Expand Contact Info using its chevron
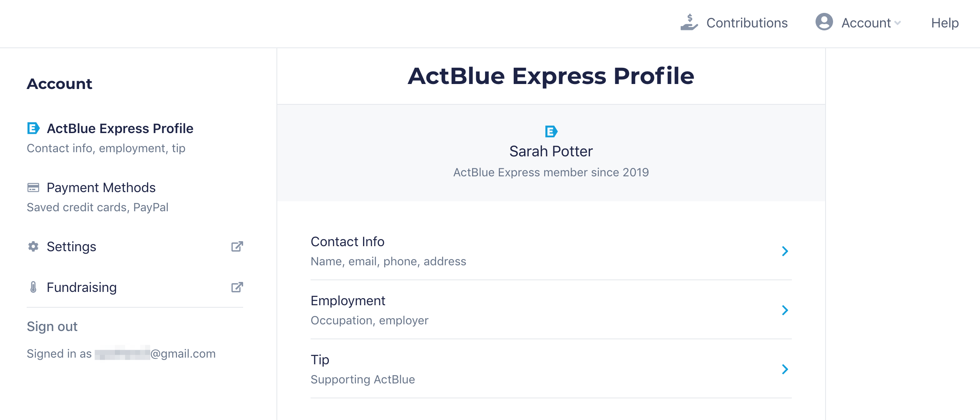This screenshot has height=420, width=980. pyautogui.click(x=785, y=251)
